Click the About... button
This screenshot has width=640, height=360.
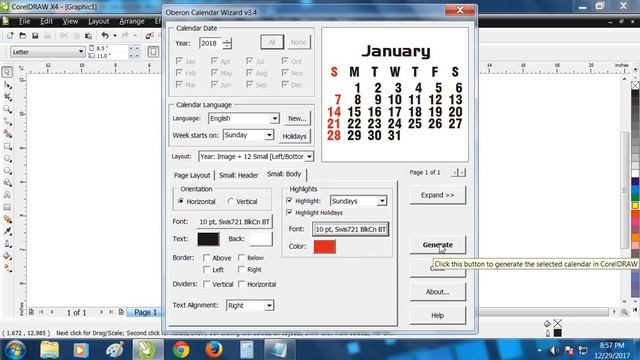[x=438, y=292]
